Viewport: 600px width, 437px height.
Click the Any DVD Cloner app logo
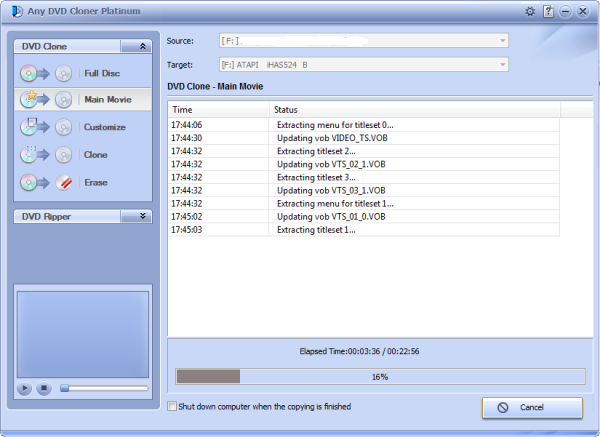click(17, 11)
